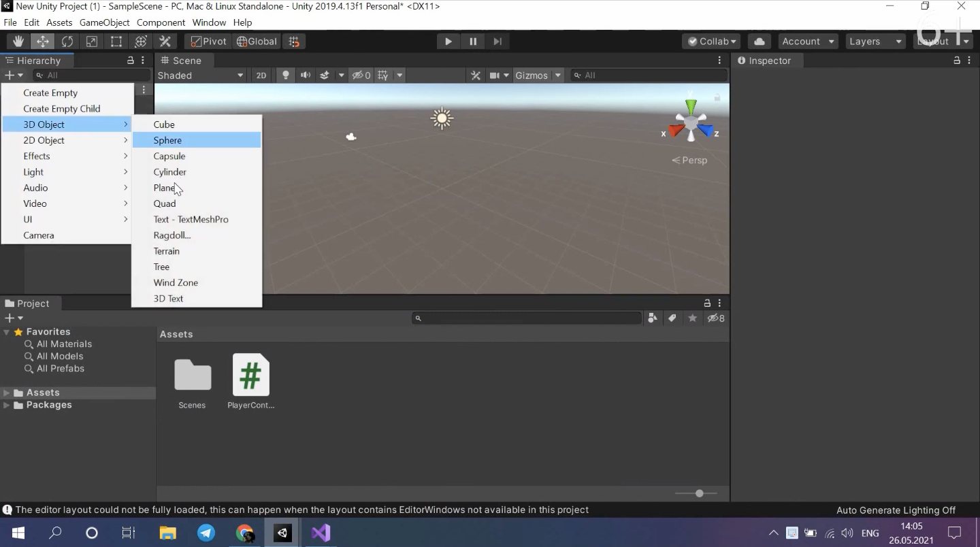This screenshot has height=547, width=980.
Task: Expand the Packages folder
Action: pos(7,405)
